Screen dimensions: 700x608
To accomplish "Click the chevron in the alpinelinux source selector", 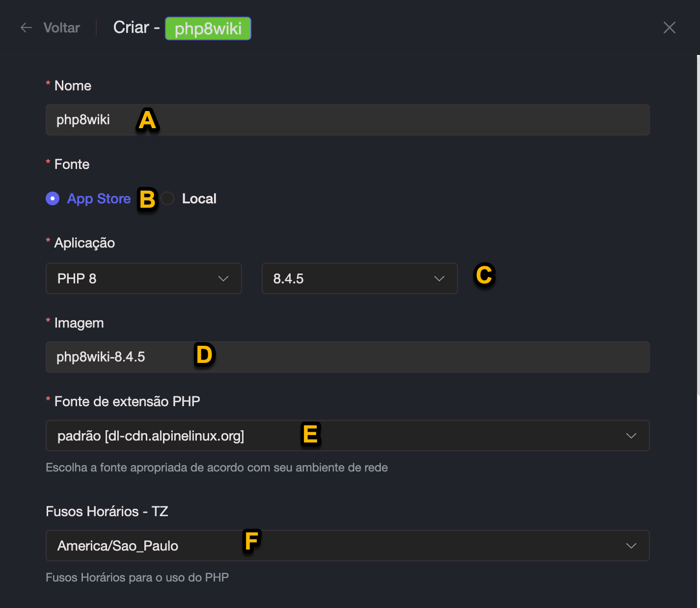I will (x=631, y=436).
